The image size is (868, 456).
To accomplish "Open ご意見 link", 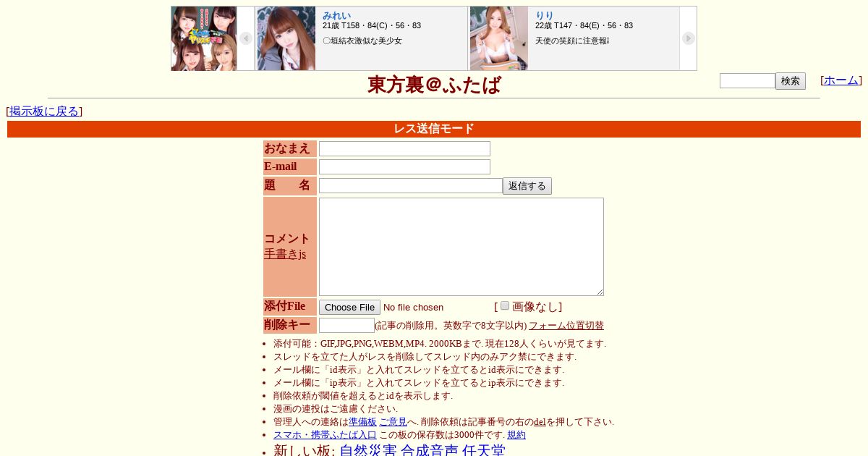I will [393, 422].
